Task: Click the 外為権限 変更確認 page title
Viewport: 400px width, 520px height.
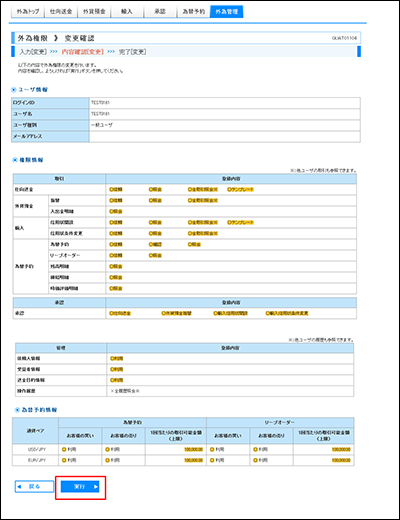Action: [x=56, y=38]
